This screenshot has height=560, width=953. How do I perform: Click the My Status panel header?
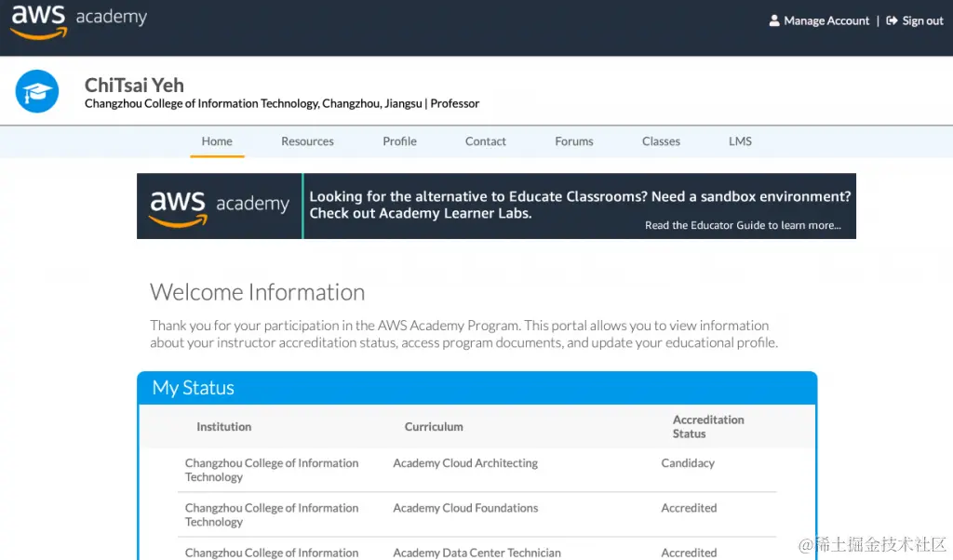tap(193, 388)
